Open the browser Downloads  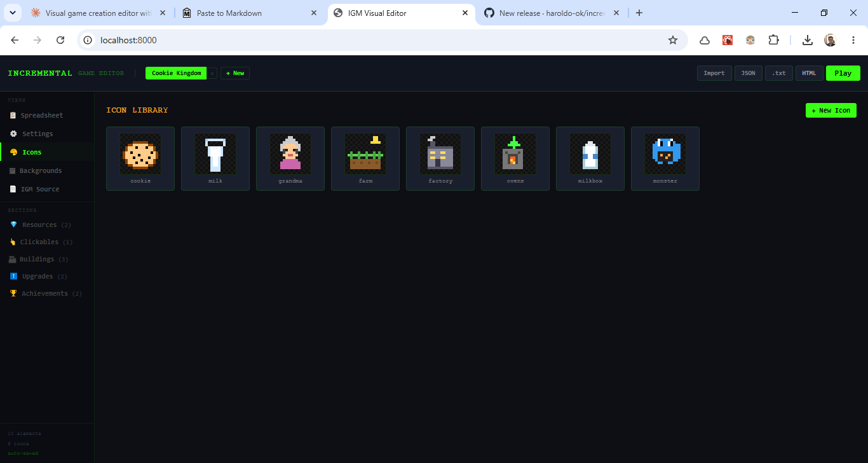[808, 40]
